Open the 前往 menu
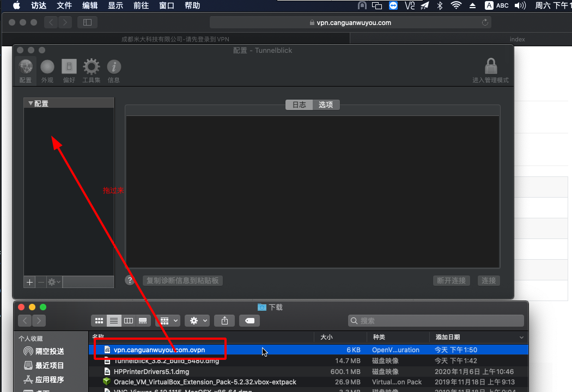 click(x=141, y=5)
